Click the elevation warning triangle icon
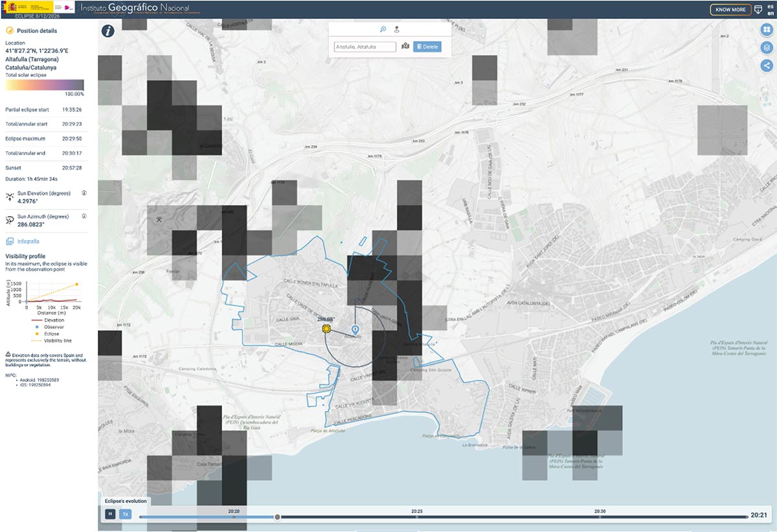 pyautogui.click(x=8, y=355)
